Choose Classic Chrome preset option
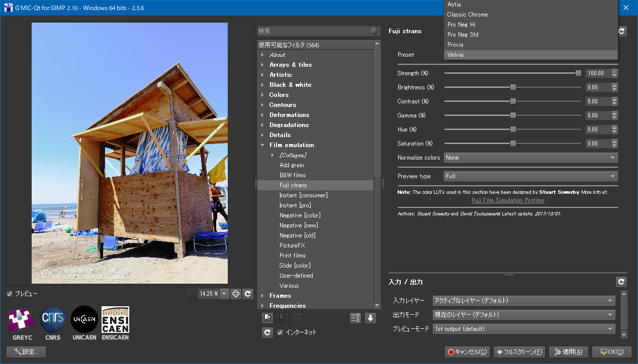This screenshot has width=638, height=364. [x=530, y=15]
